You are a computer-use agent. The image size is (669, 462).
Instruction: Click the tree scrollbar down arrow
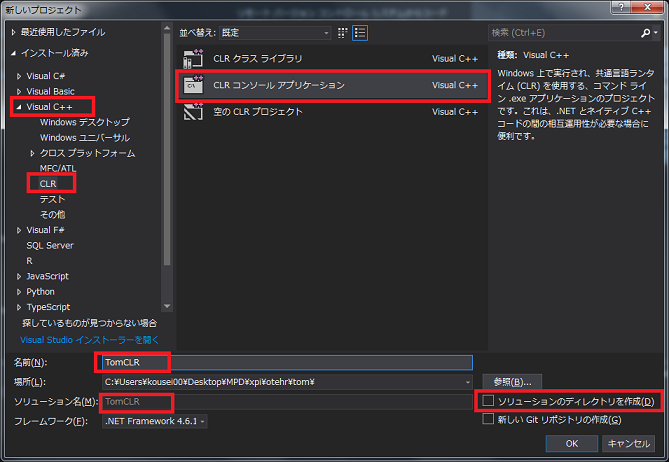tap(167, 306)
